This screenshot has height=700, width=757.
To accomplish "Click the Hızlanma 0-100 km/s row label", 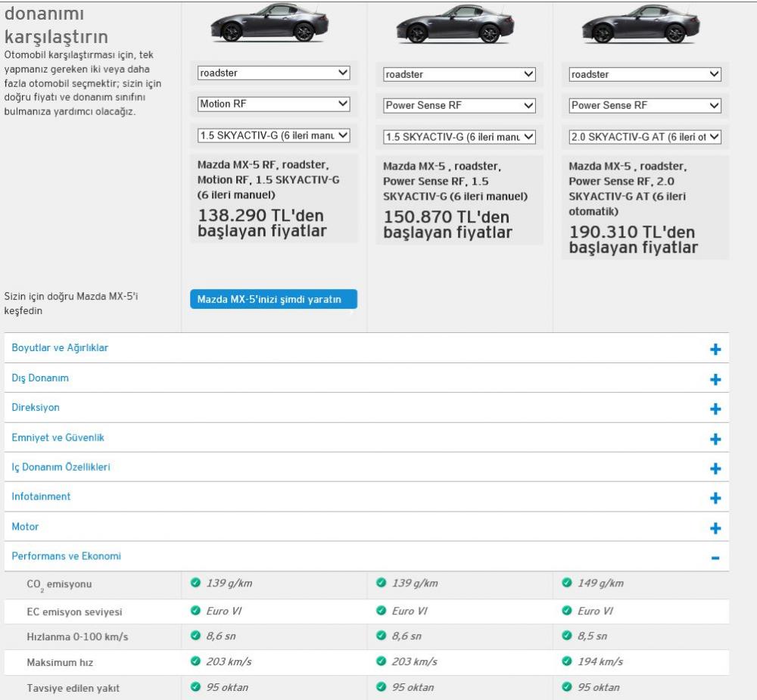I will tap(77, 637).
